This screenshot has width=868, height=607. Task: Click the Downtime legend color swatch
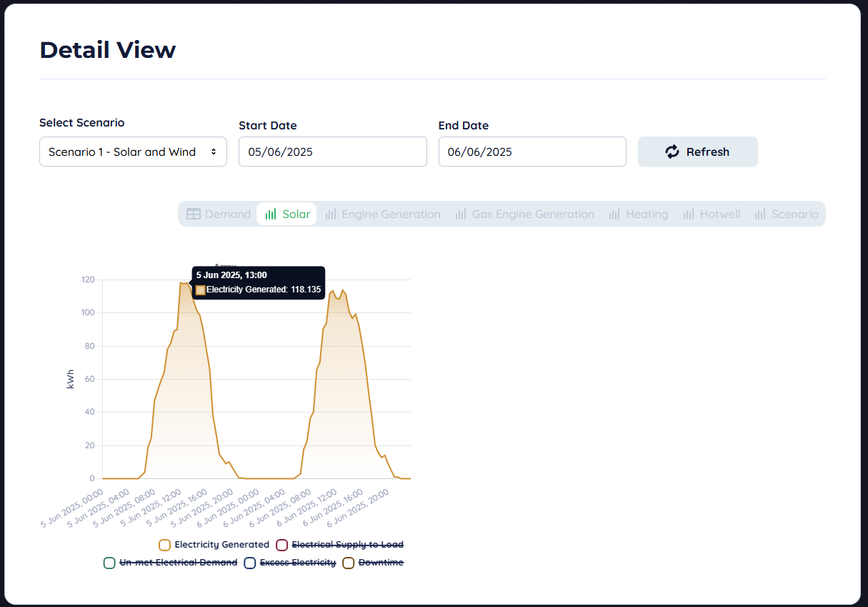pos(349,563)
